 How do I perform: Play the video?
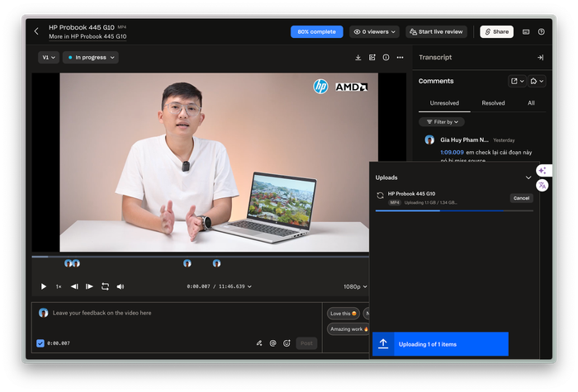pos(44,286)
